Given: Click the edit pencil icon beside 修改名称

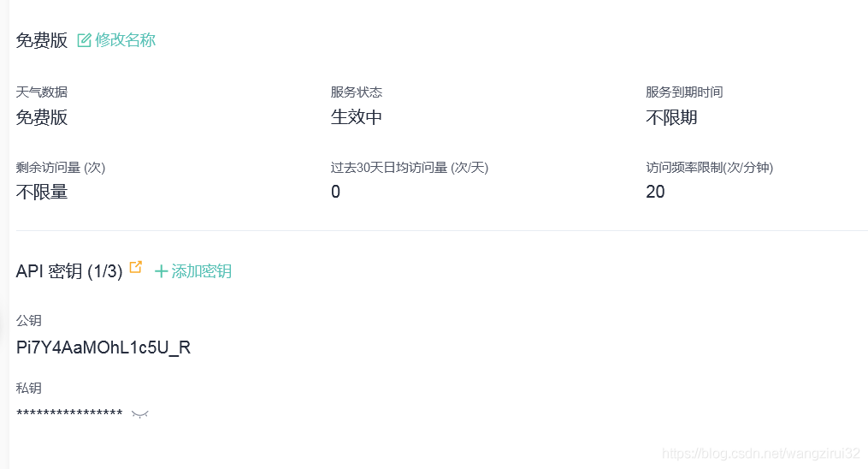Looking at the screenshot, I should (x=84, y=40).
